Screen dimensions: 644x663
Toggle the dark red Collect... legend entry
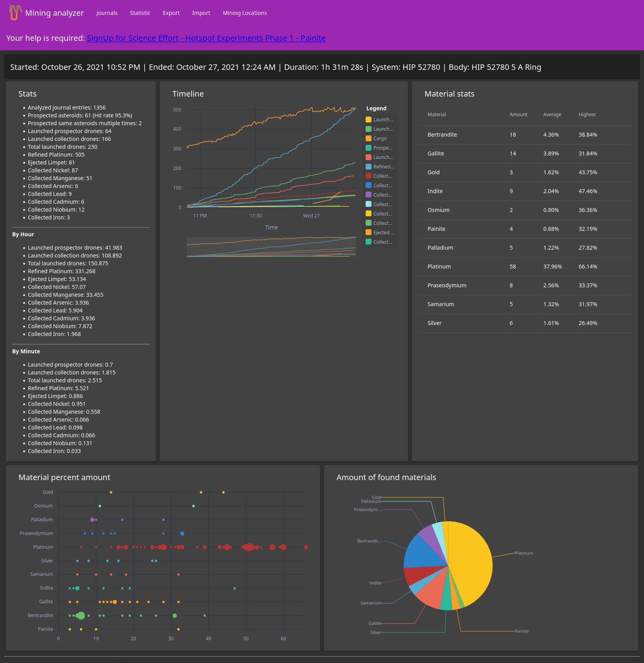click(379, 176)
